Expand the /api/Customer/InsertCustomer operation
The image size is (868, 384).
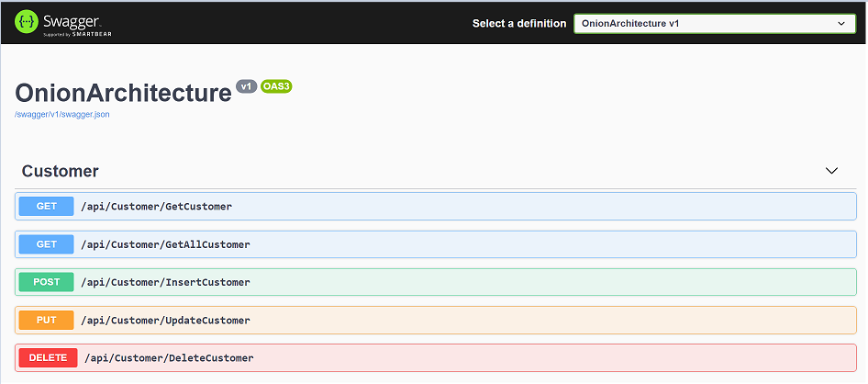click(x=165, y=283)
